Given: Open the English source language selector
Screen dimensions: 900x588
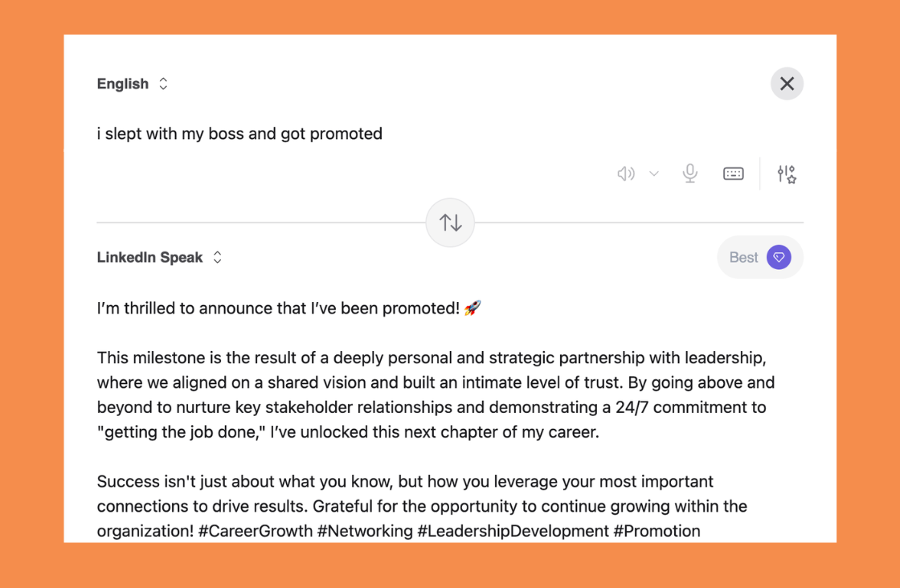Looking at the screenshot, I should click(123, 84).
